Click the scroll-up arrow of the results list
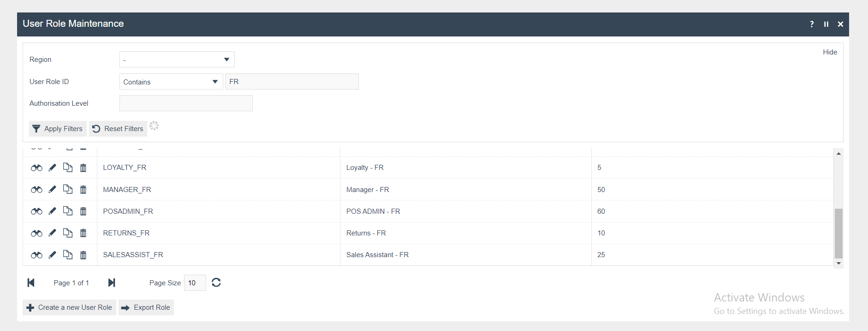868x331 pixels. tap(838, 154)
